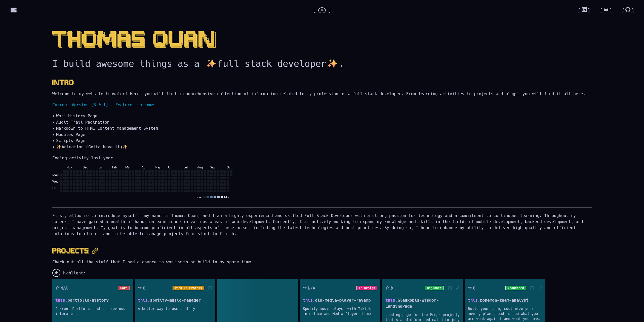The height and width of the screenshot is (322, 644).
Task: Open this.portfolio-history project link
Action: point(82,300)
